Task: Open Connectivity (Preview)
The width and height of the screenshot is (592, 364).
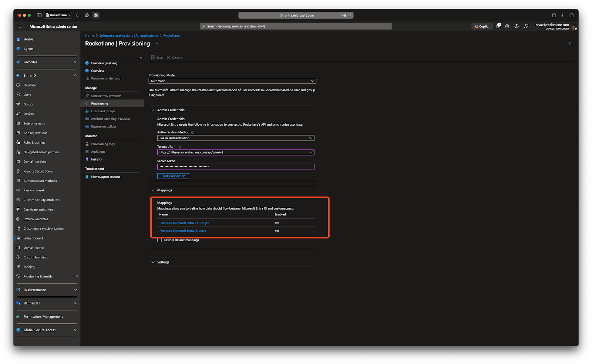Action: pos(106,96)
